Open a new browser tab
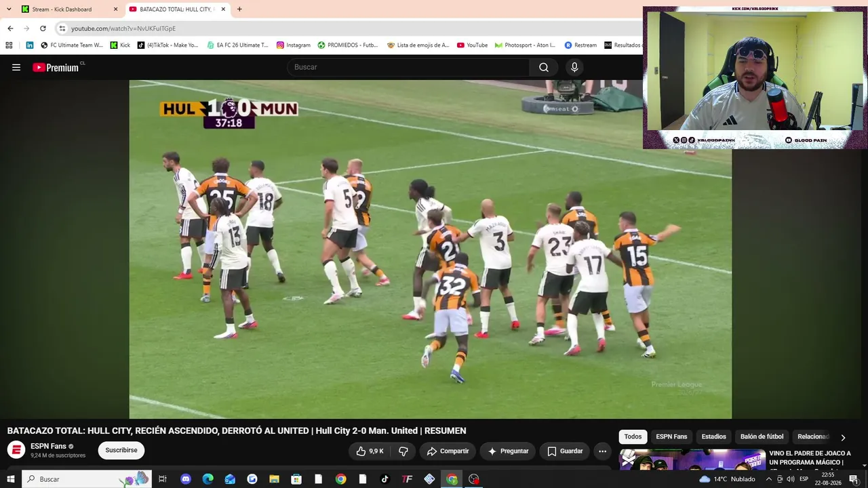Screen dimensions: 868x488 (x=239, y=9)
